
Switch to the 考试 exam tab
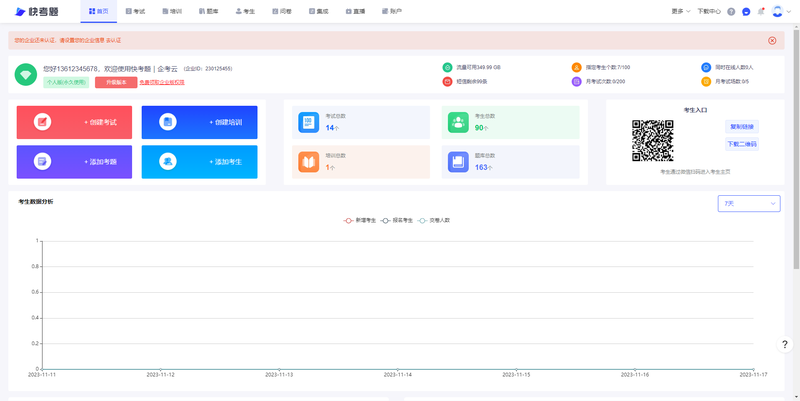[x=135, y=11]
